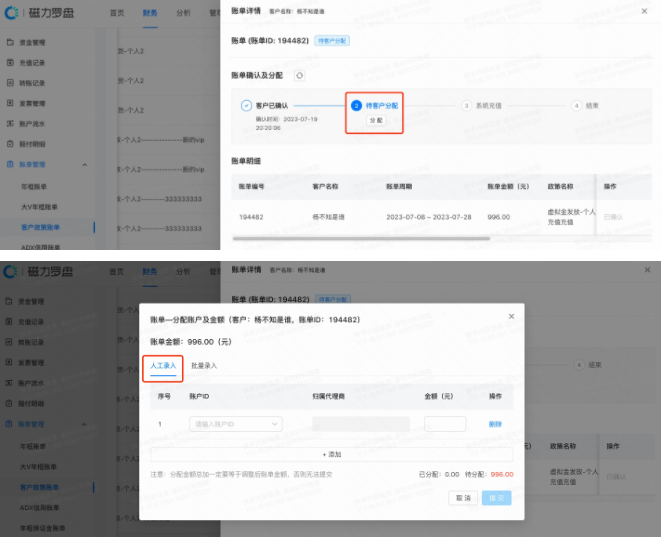Viewport: 663px width, 539px height.
Task: Click the 金额(元) input field in row 1
Action: [445, 424]
